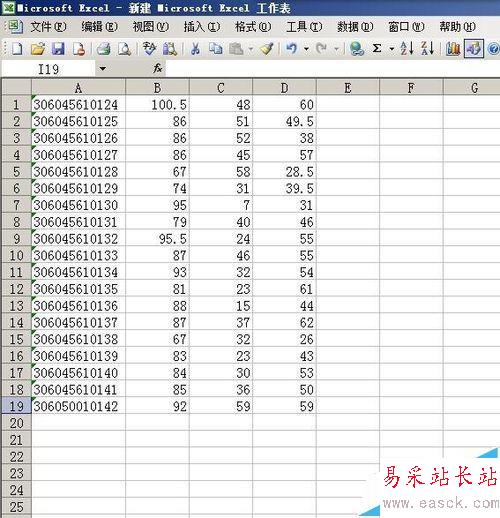Cut selection with the scissors icon
500x518 pixels.
click(195, 49)
